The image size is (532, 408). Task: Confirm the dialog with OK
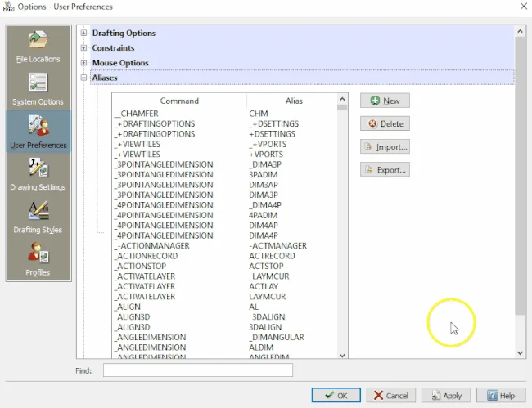(x=336, y=396)
